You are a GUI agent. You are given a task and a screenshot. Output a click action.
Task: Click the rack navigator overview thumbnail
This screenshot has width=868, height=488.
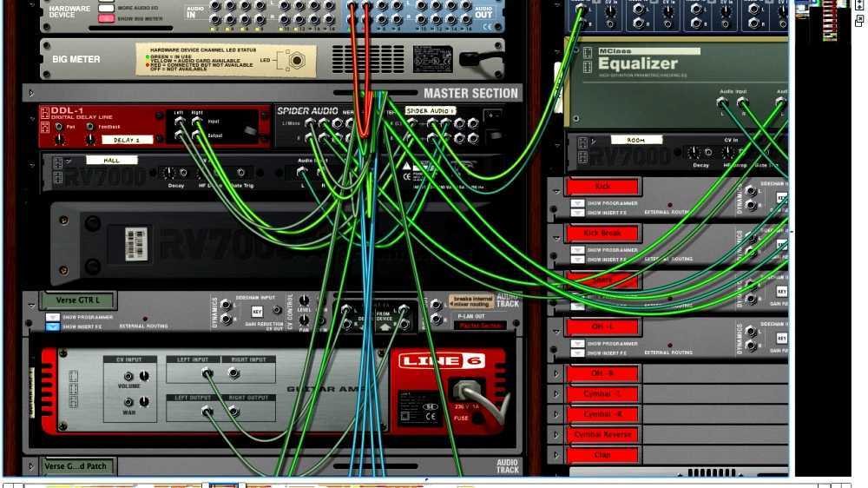pos(825,23)
